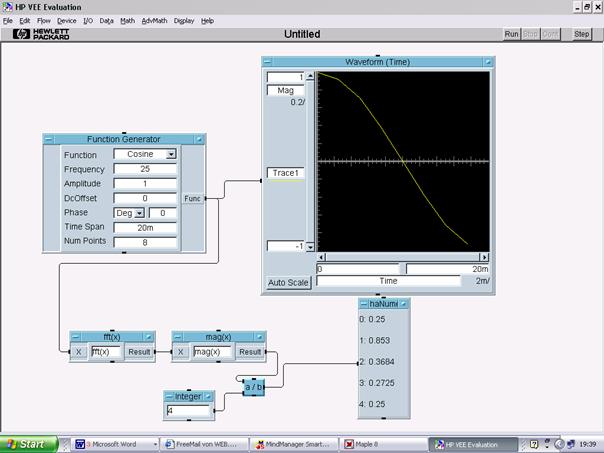Click the Func output terminal

pos(193,198)
